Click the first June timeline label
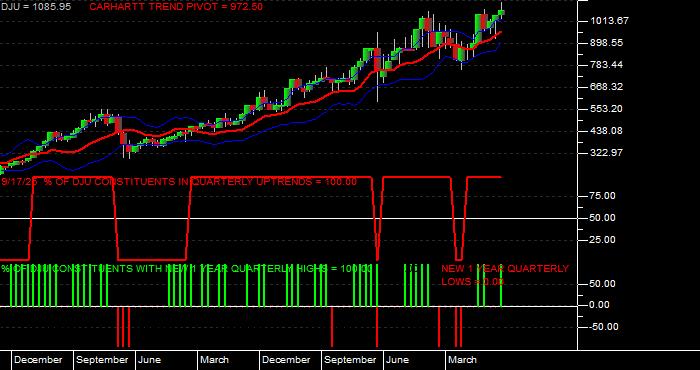Viewport: 700px width, 370px height. 149,360
